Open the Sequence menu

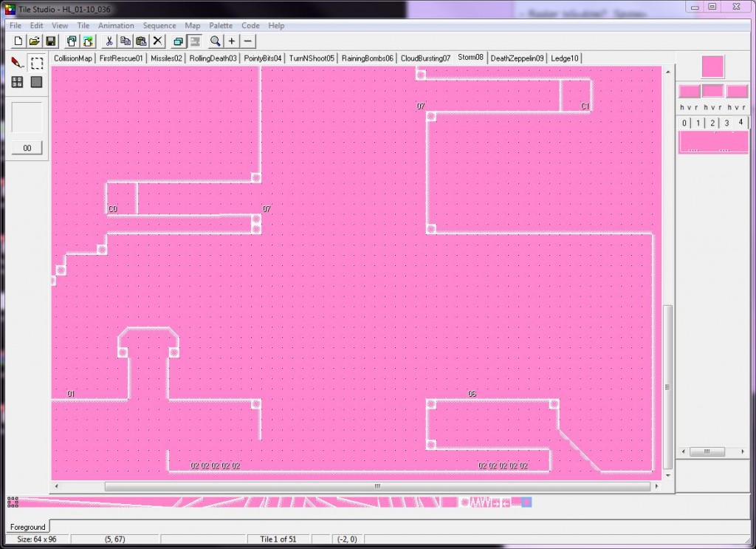[x=159, y=26]
